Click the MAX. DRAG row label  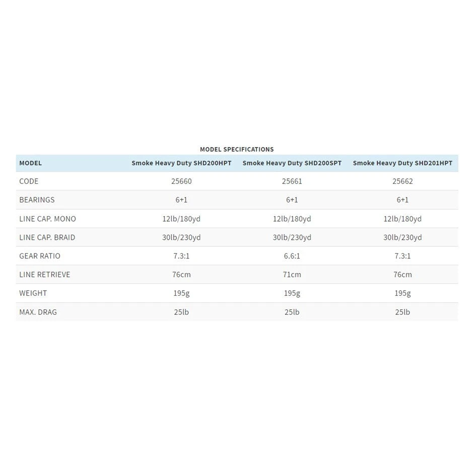pos(38,312)
